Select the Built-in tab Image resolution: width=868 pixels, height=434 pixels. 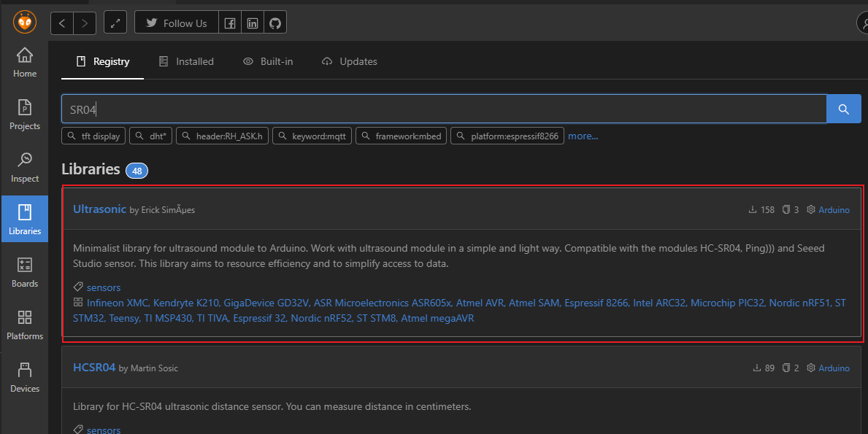pyautogui.click(x=268, y=62)
